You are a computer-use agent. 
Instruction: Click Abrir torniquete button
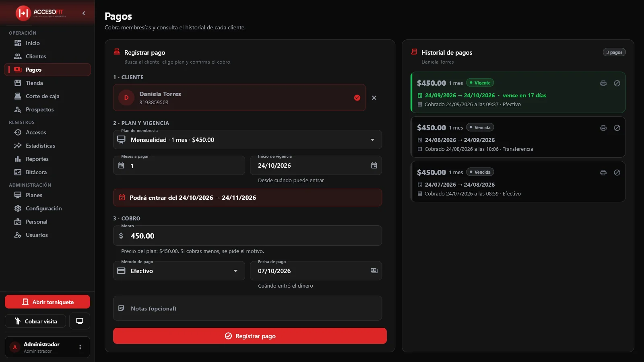pos(47,302)
